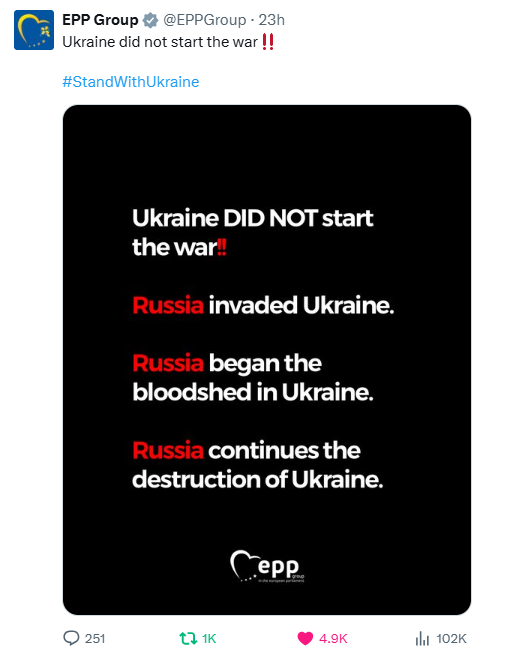Open the 23h timestamp link

(x=272, y=20)
